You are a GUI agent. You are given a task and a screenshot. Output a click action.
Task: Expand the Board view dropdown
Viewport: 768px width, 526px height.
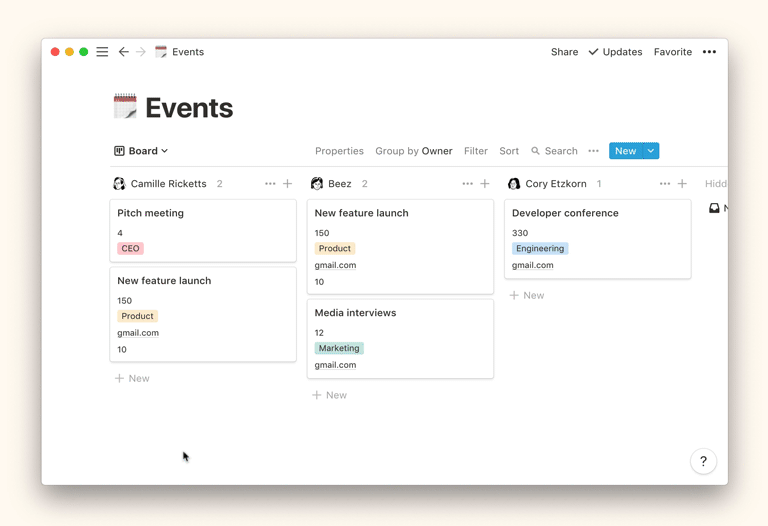141,151
